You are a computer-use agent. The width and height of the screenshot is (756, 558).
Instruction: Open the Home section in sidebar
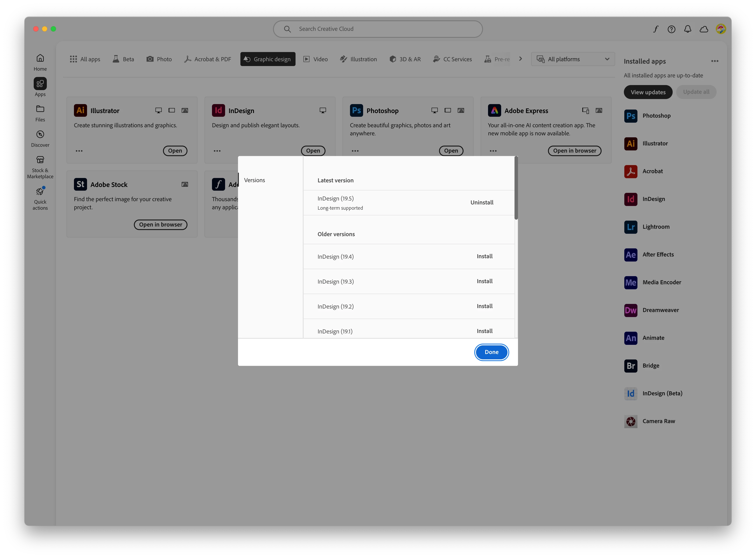[40, 63]
